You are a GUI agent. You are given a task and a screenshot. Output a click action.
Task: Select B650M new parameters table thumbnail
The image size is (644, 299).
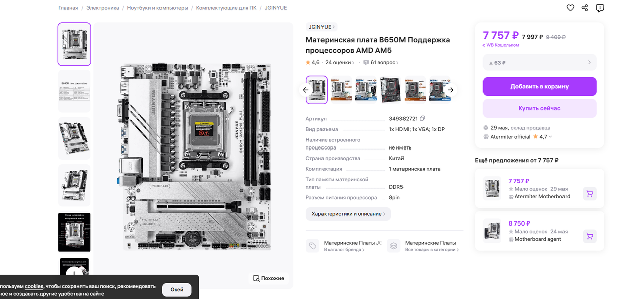(x=74, y=91)
